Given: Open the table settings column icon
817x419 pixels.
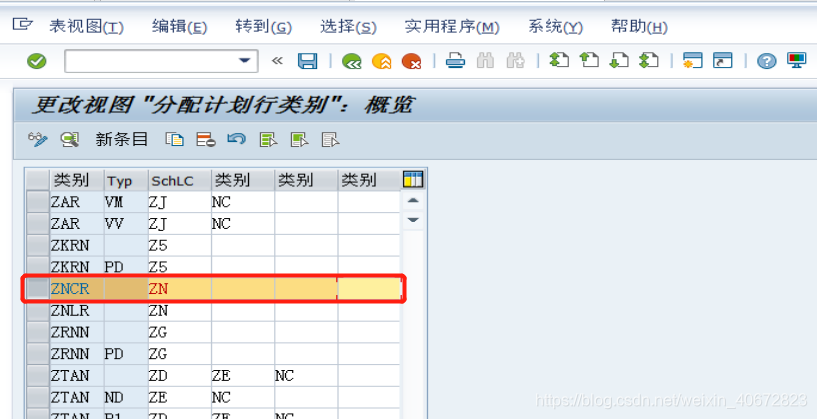Looking at the screenshot, I should 413,180.
